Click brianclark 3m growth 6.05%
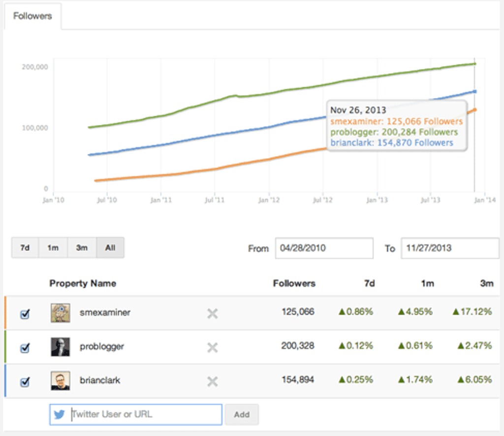The height and width of the screenshot is (436, 504). 475,380
